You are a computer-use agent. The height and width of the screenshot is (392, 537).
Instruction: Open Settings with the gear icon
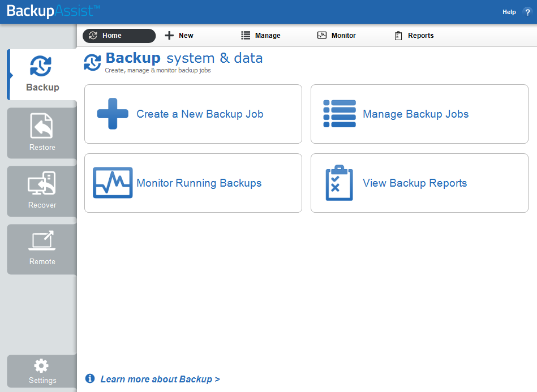42,371
